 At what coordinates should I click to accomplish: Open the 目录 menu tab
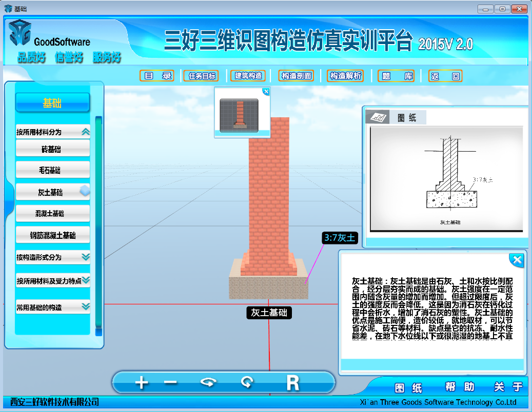point(157,76)
